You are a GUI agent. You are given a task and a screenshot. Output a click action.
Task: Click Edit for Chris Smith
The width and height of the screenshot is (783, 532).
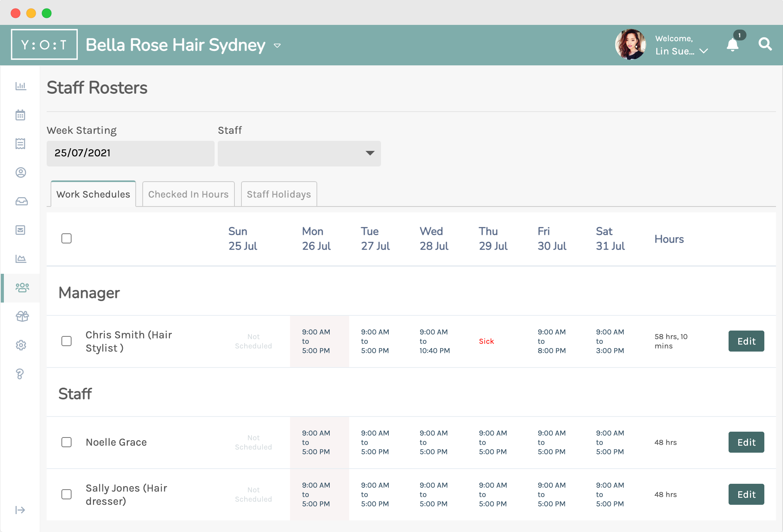(x=746, y=341)
